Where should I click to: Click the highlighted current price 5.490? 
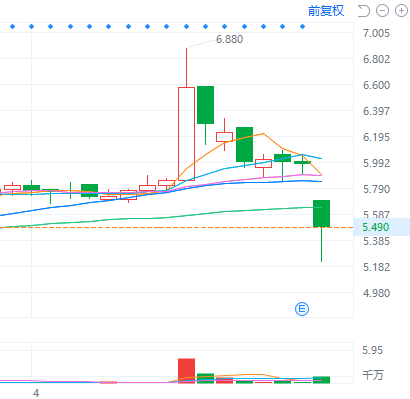(x=376, y=227)
